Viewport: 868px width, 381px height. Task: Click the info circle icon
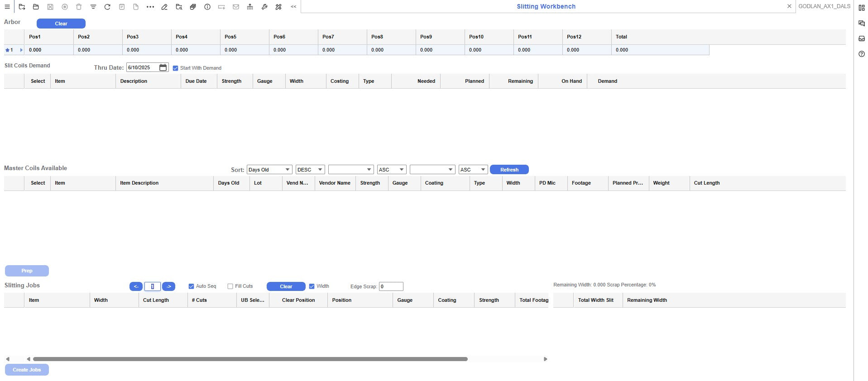(x=207, y=7)
